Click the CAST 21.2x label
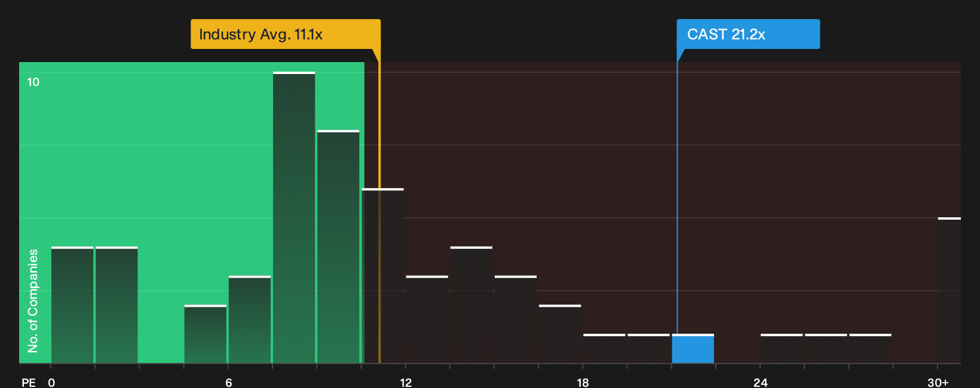980x388 pixels. 748,34
